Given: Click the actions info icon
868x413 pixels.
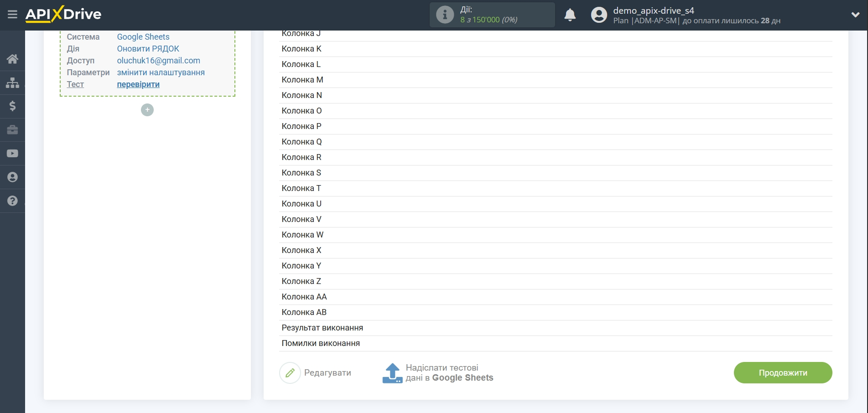Looking at the screenshot, I should point(445,15).
